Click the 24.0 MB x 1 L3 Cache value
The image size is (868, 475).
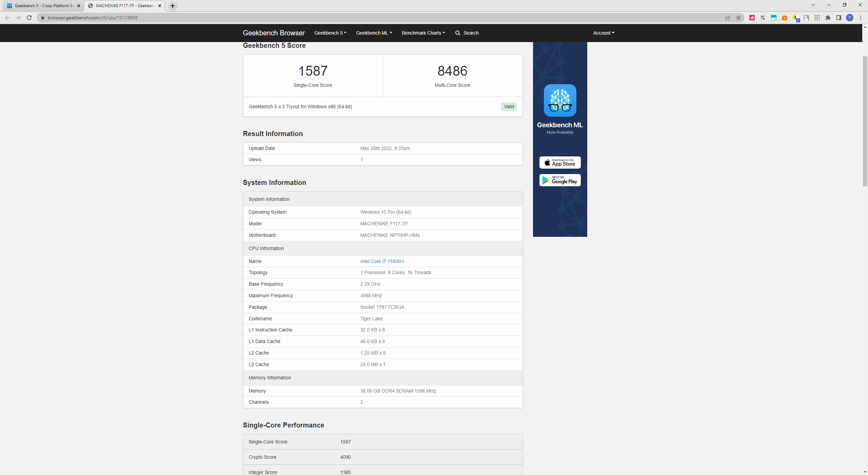pyautogui.click(x=373, y=364)
